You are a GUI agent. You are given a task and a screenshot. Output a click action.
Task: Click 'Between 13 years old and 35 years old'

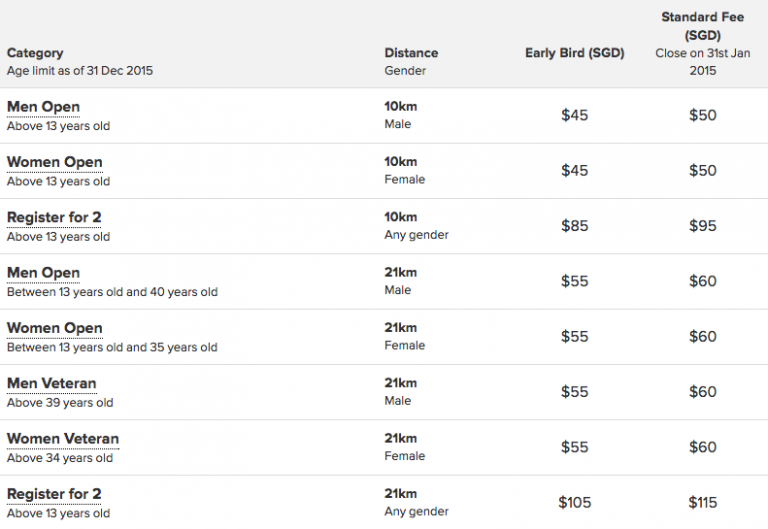112,347
